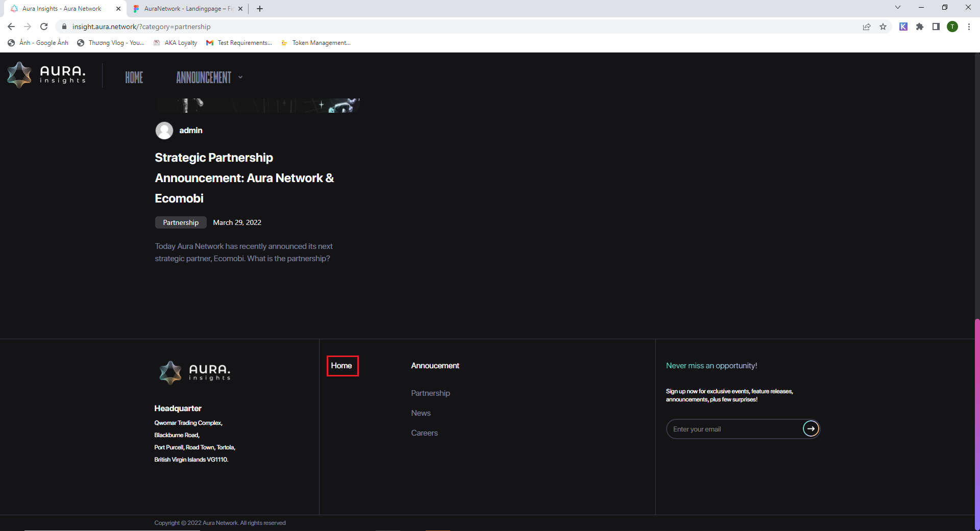Open the Thương Vlog YouTube bookmark
The image size is (980, 531).
(x=111, y=43)
